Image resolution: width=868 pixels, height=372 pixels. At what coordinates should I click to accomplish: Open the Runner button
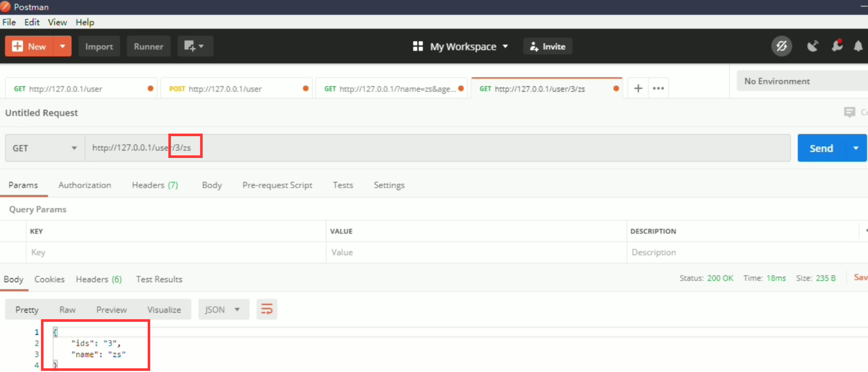click(148, 46)
